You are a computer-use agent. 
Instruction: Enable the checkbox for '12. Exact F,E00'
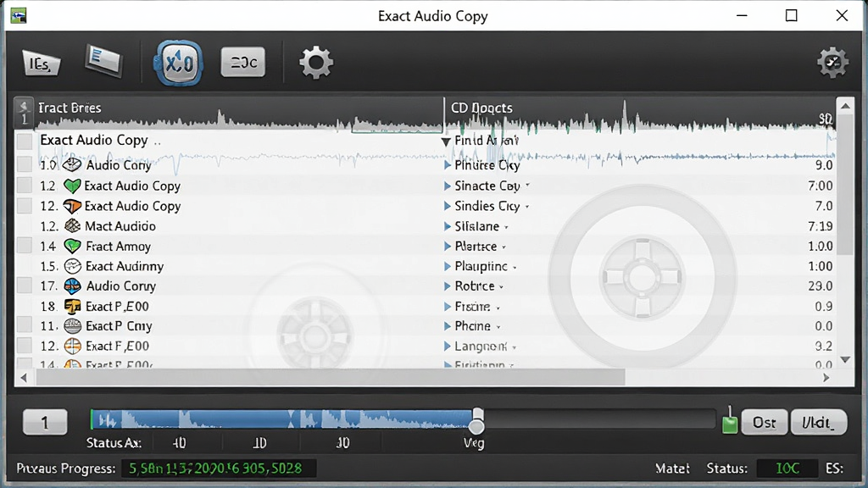click(x=25, y=346)
